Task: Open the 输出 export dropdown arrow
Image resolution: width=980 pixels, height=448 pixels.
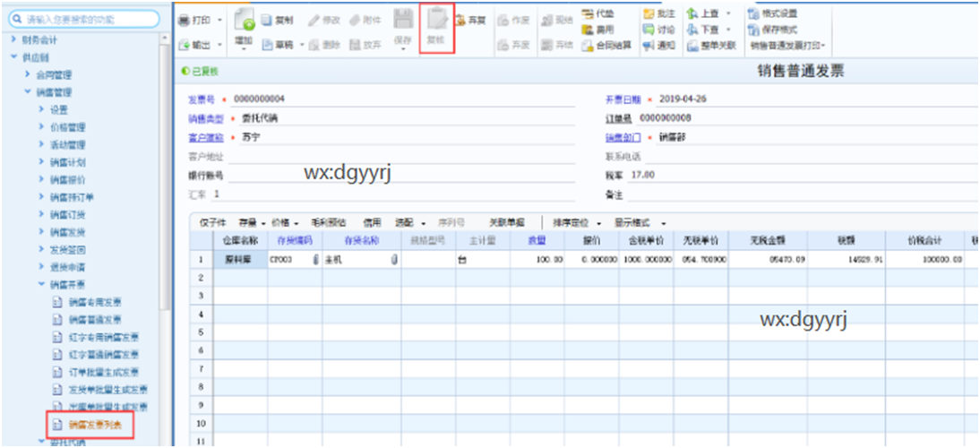Action: pos(219,45)
